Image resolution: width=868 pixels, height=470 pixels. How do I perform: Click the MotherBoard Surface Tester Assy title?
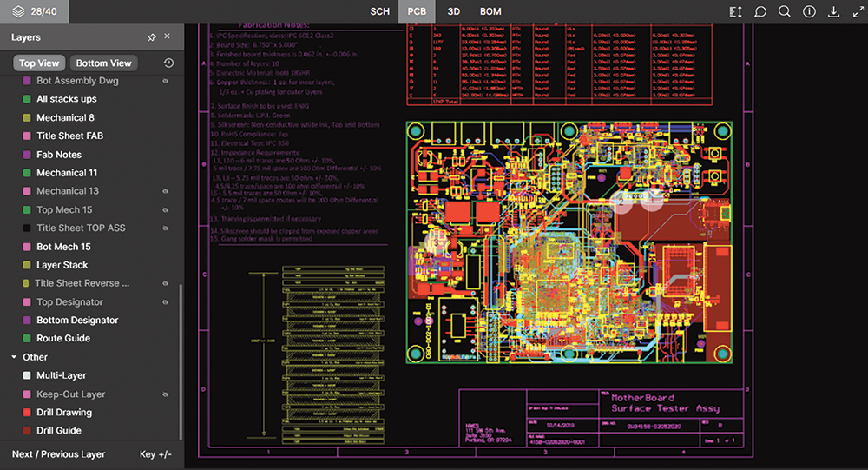665,403
